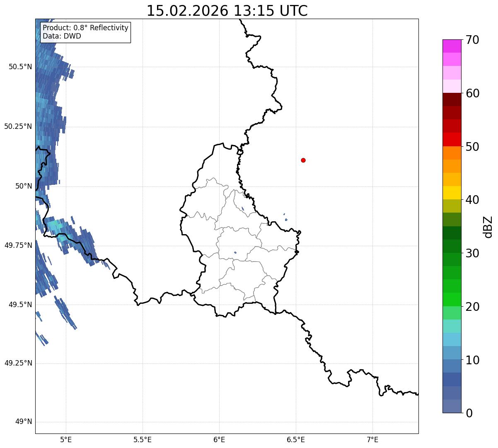
Task: Click the 'Product: 0.8° Reflectivity' label
Action: 86,28
